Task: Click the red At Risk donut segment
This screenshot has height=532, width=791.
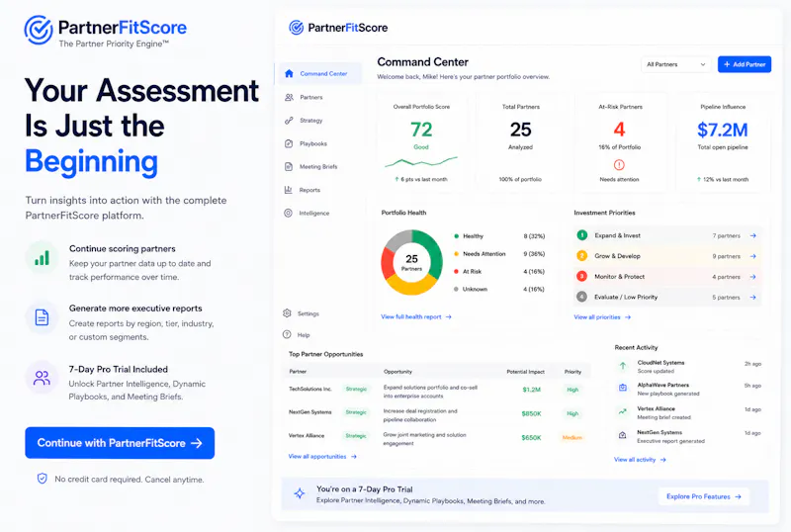Action: [x=387, y=264]
